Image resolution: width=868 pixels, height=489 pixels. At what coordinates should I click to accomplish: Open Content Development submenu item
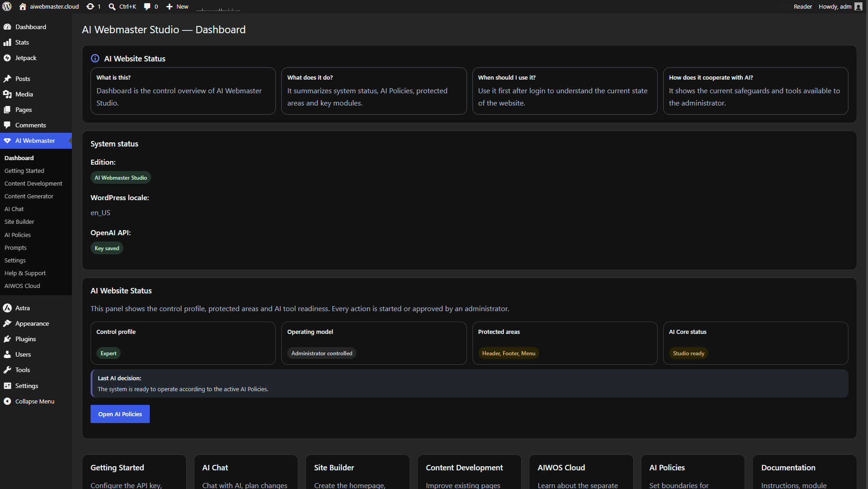[x=33, y=183]
